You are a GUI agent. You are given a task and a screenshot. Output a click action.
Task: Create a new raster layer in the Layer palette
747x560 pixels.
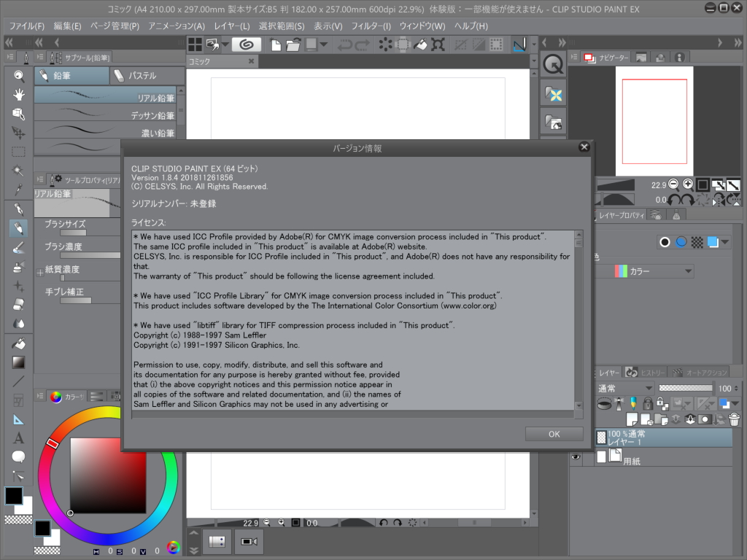632,419
